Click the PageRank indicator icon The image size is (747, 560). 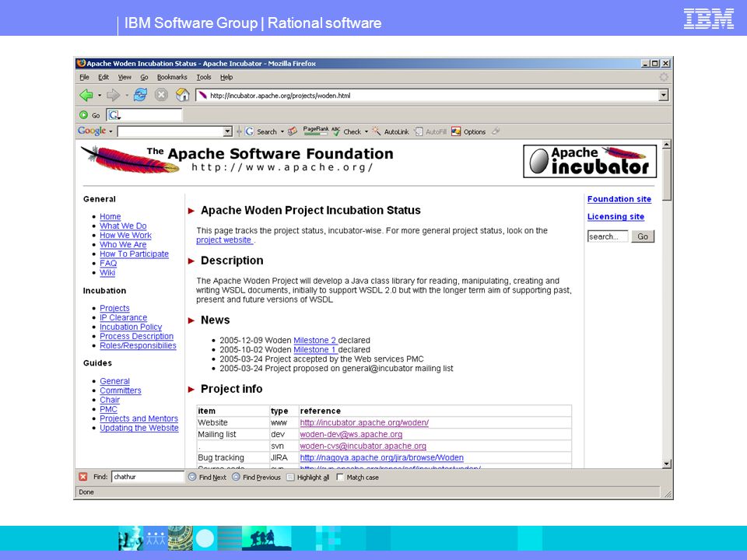pos(315,131)
